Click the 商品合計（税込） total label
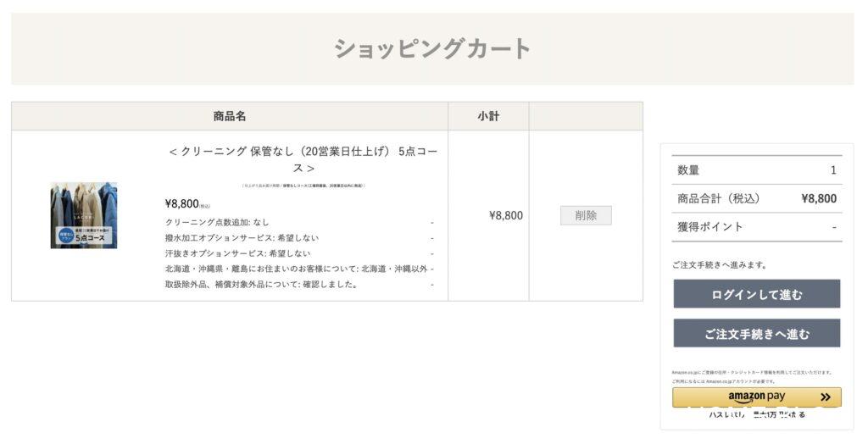This screenshot has width=868, height=444. point(718,198)
